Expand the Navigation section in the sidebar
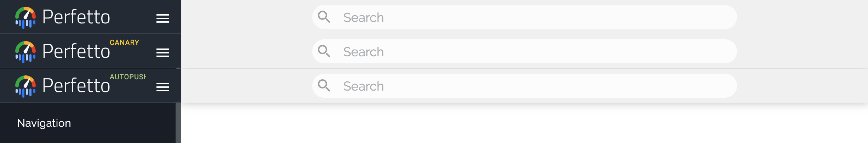This screenshot has width=868, height=143. click(x=44, y=123)
